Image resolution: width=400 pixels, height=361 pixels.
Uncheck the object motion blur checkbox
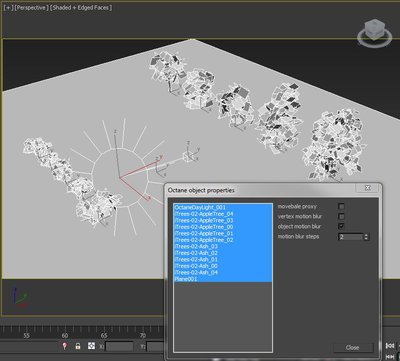pos(341,226)
